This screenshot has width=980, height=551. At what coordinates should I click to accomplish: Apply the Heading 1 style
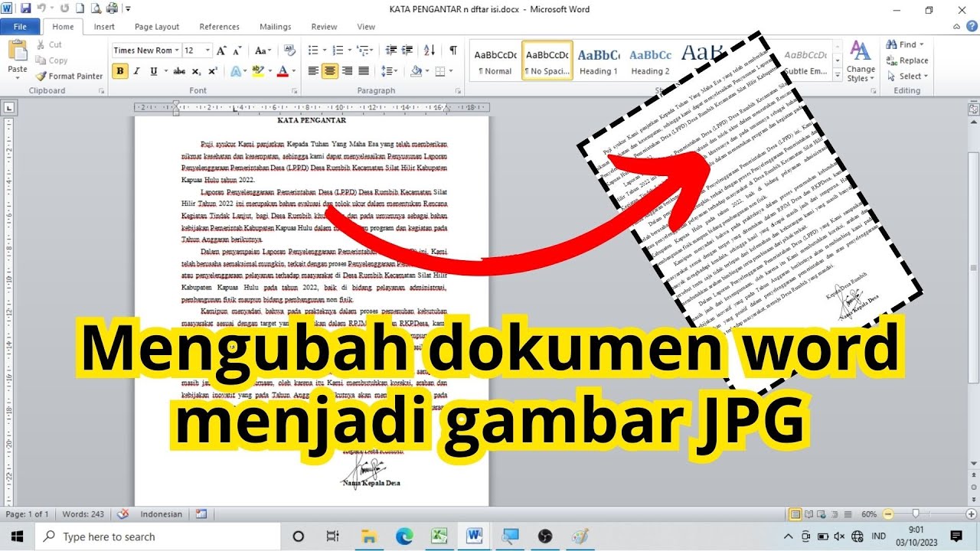pos(599,61)
